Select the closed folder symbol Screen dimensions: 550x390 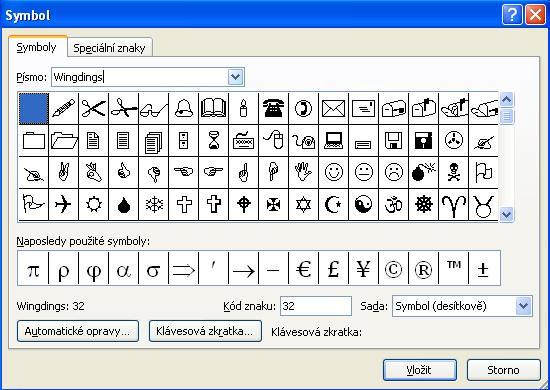point(34,141)
